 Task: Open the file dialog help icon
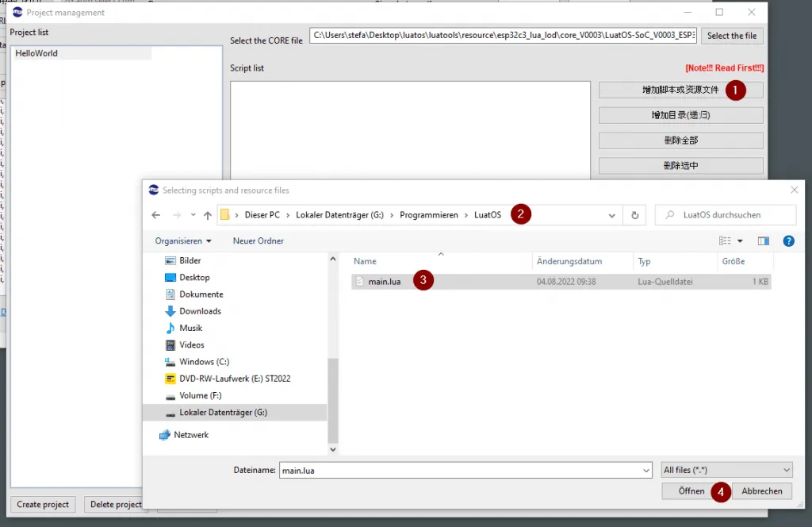tap(788, 240)
